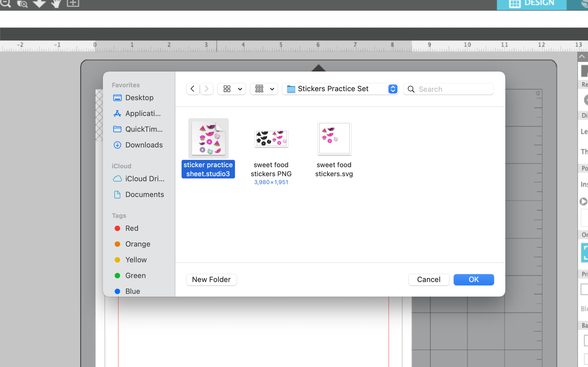
Task: Create a New Folder
Action: [x=211, y=279]
